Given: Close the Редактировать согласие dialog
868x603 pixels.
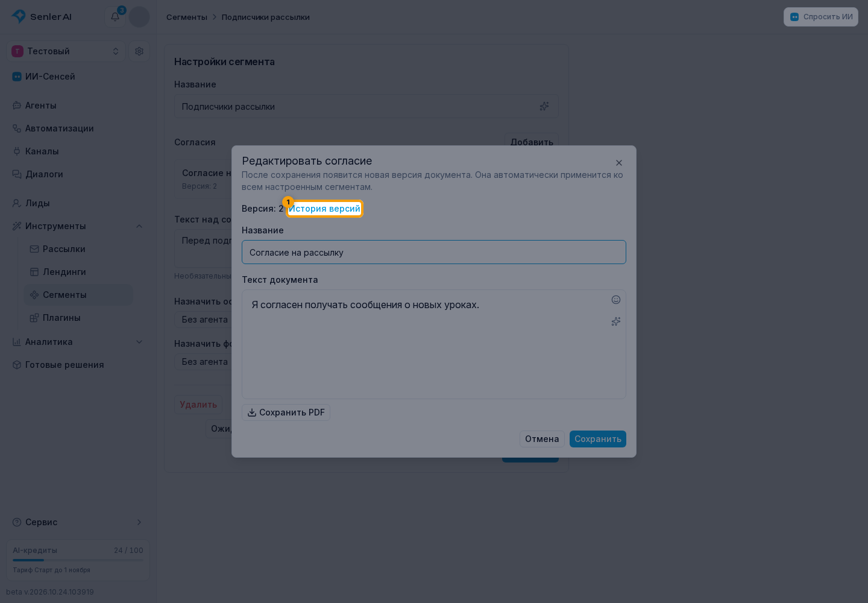Looking at the screenshot, I should tap(619, 163).
